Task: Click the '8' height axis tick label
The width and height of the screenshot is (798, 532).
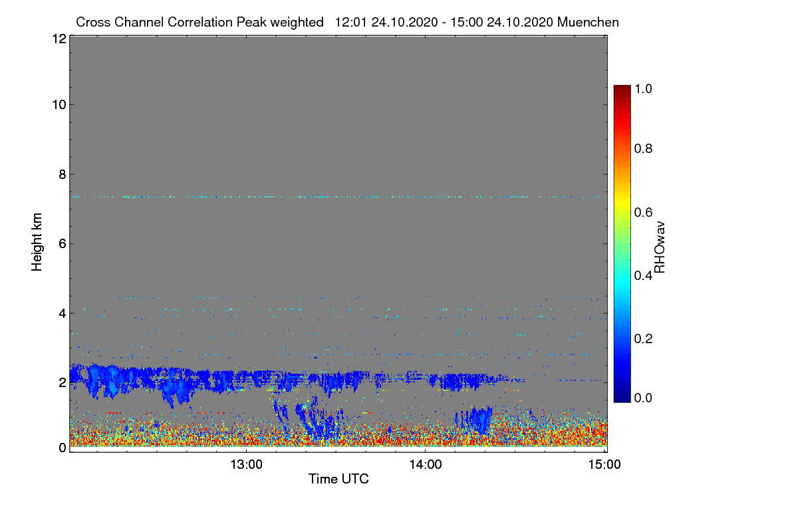Action: point(62,174)
